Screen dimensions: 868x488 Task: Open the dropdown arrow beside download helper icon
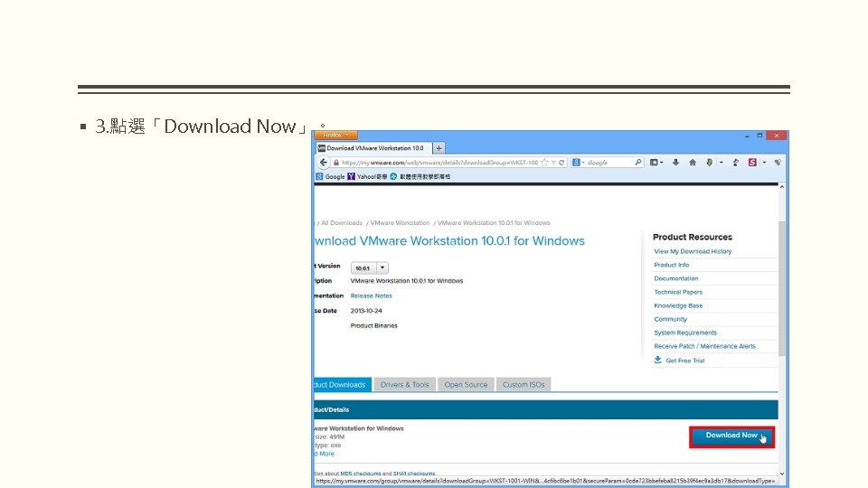coord(722,163)
